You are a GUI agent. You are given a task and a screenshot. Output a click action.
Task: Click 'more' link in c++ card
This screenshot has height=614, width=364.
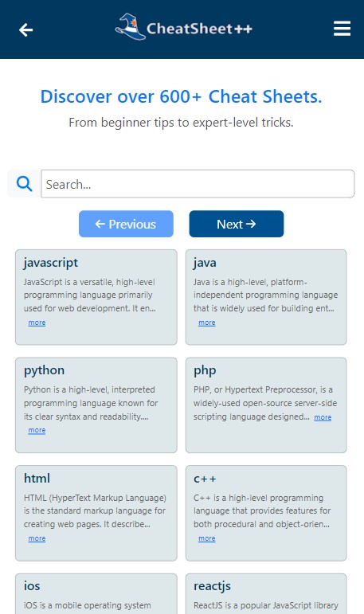point(207,538)
